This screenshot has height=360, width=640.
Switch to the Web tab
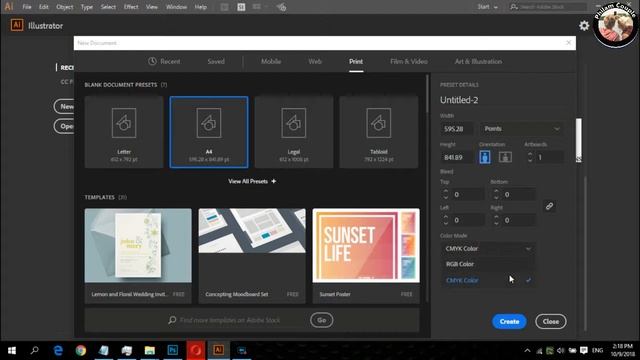click(315, 61)
